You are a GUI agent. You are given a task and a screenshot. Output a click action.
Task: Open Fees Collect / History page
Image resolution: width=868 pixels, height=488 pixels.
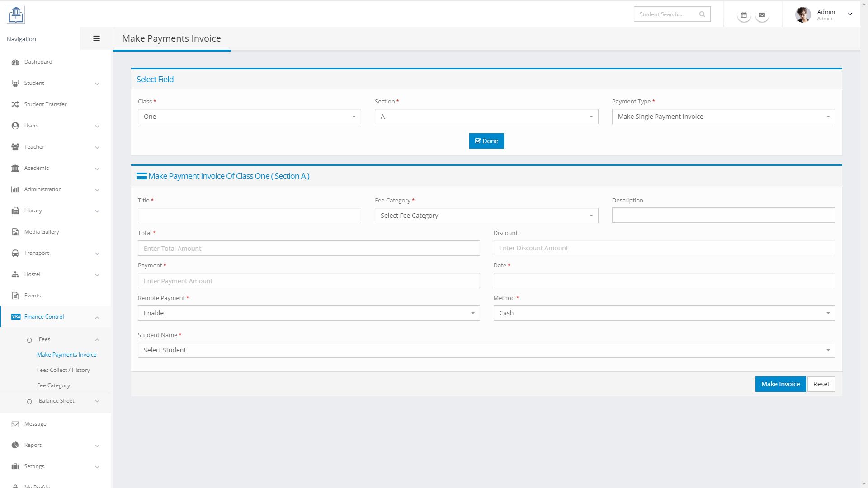click(x=63, y=370)
